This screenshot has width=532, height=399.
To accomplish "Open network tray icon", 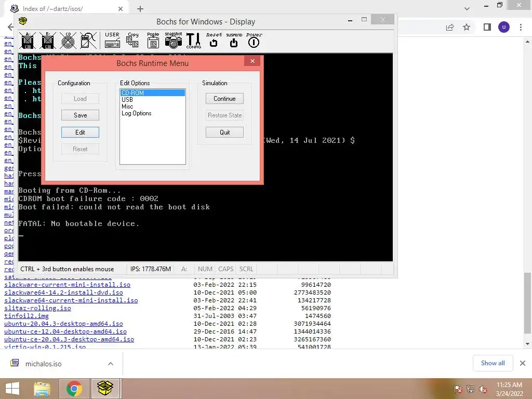I will coord(471,389).
